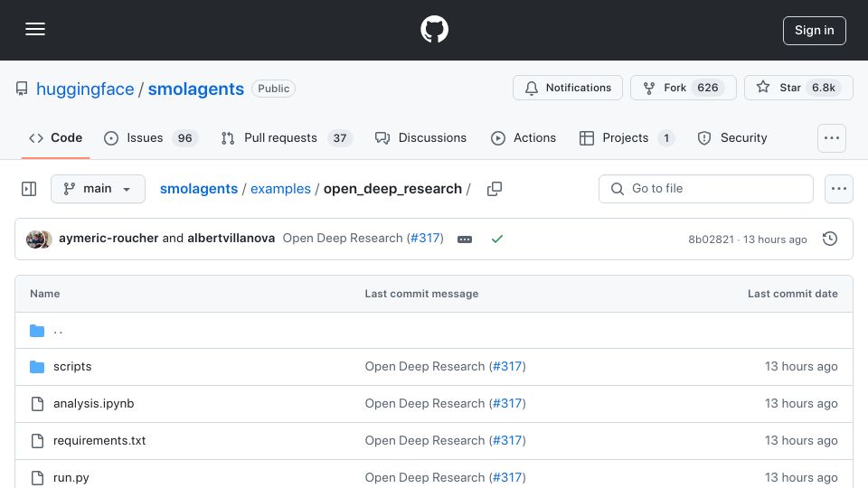868x488 pixels.
Task: Open #317 link in run.py row
Action: coord(507,477)
